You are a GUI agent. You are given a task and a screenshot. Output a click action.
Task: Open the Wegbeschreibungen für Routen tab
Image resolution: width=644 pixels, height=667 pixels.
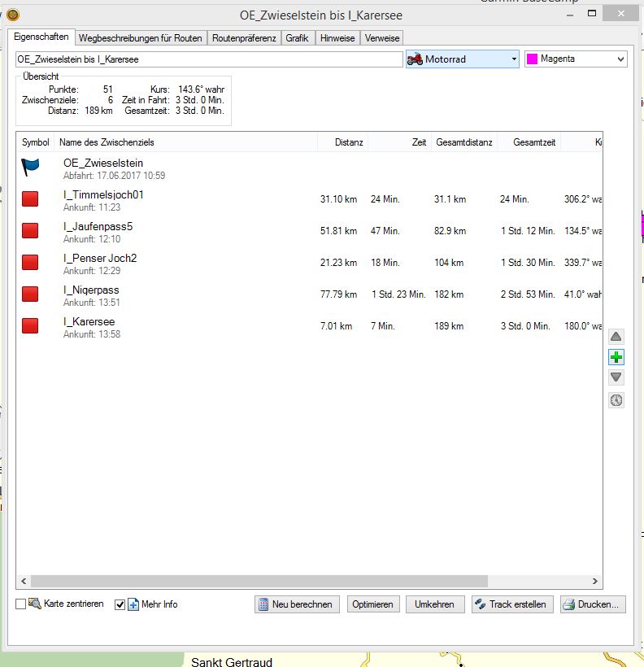[x=140, y=38]
